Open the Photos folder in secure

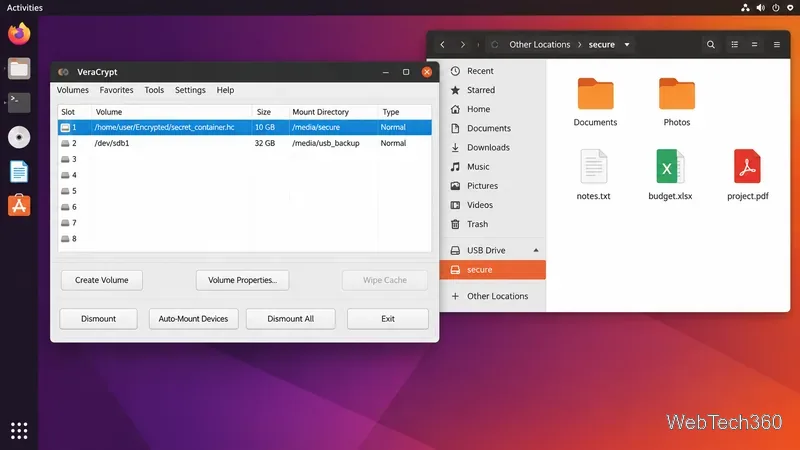(677, 102)
